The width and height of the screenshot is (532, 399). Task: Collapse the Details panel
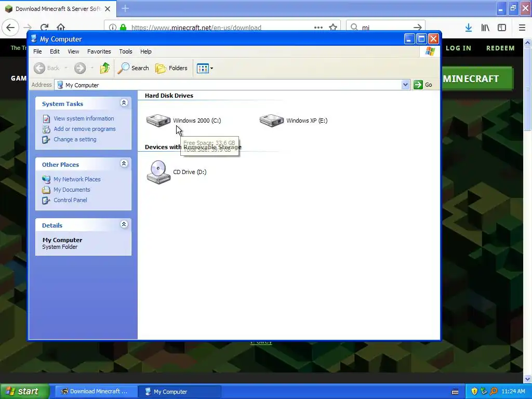tap(124, 224)
